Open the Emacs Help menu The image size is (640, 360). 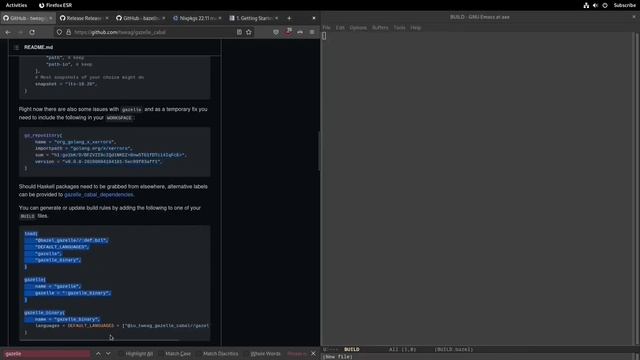(416, 27)
